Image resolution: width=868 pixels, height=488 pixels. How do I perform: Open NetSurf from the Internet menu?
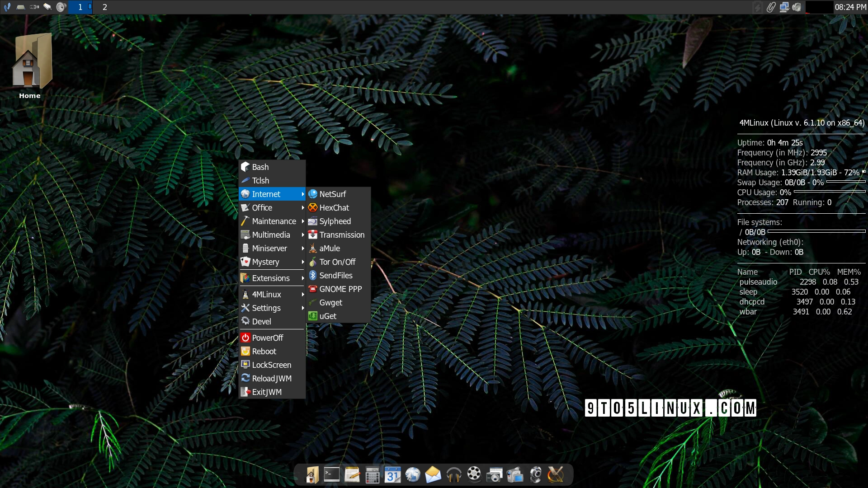[x=332, y=194]
